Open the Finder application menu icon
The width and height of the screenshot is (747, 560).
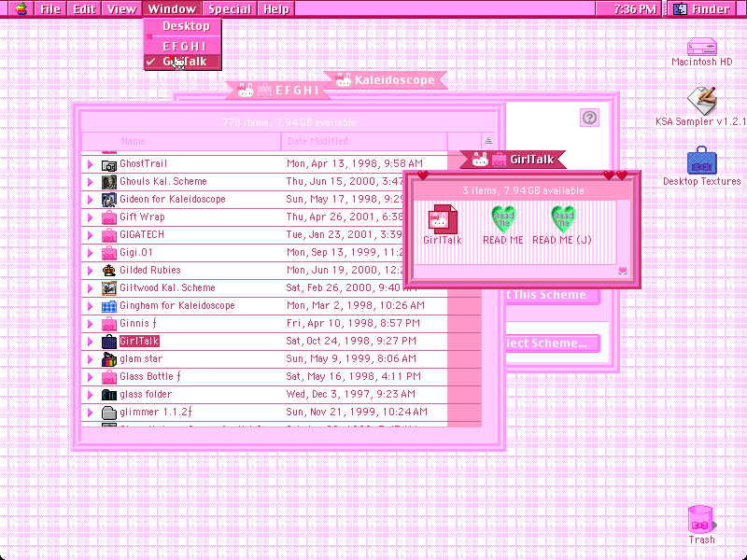pyautogui.click(x=680, y=8)
